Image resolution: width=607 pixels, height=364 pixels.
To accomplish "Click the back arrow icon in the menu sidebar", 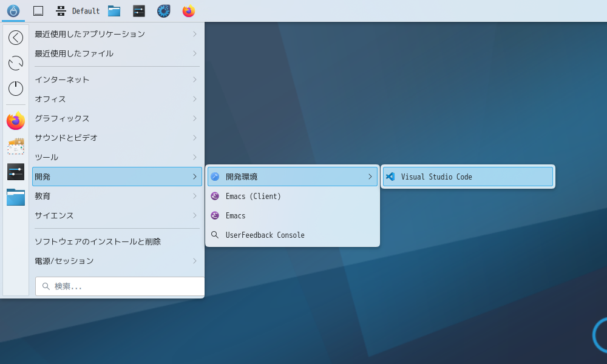I will pos(16,38).
